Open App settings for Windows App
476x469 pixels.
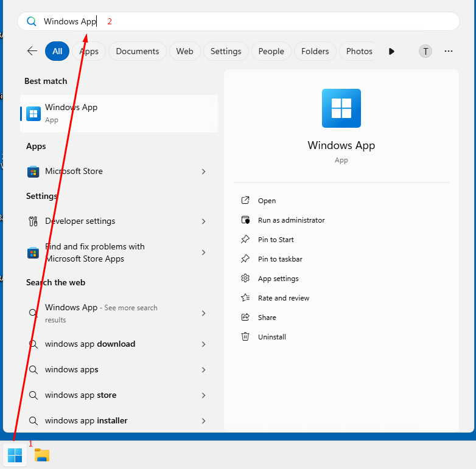pyautogui.click(x=278, y=279)
